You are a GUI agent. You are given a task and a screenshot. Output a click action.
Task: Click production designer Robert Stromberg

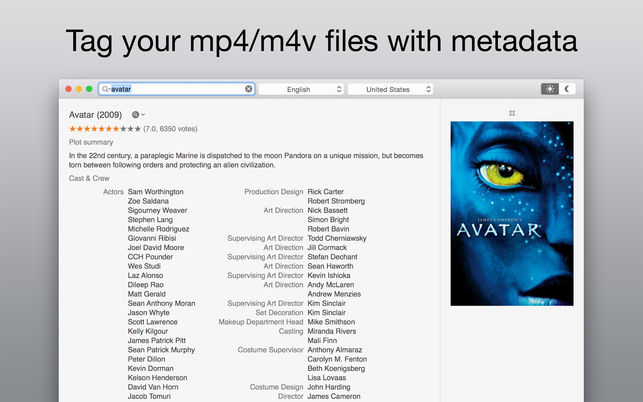(336, 201)
